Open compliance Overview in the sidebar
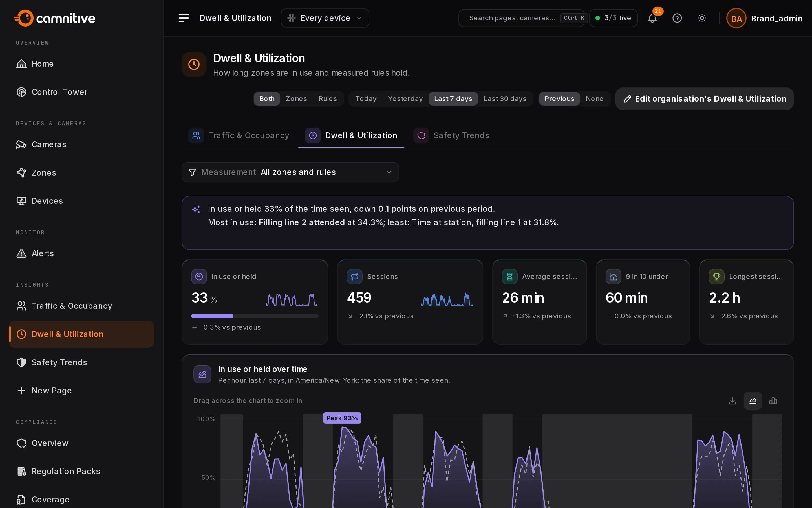The height and width of the screenshot is (508, 812). [x=81, y=443]
